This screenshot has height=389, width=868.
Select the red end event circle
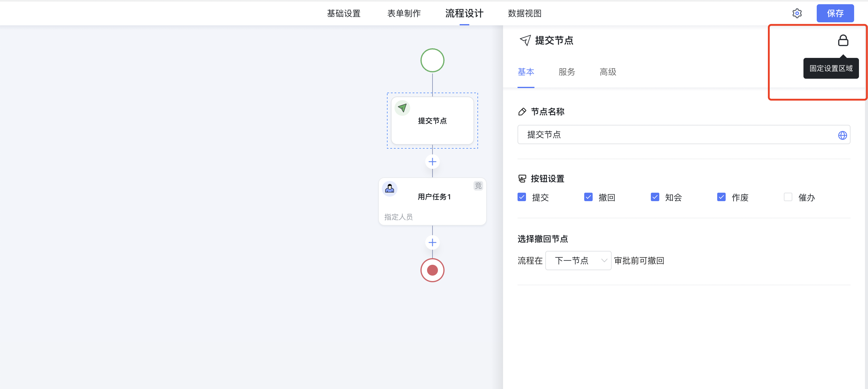pyautogui.click(x=432, y=270)
